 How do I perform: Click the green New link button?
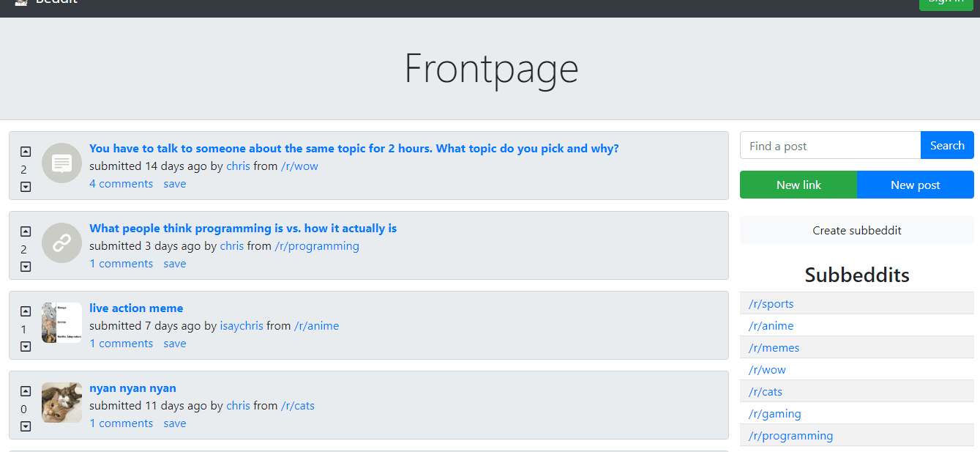click(x=798, y=185)
